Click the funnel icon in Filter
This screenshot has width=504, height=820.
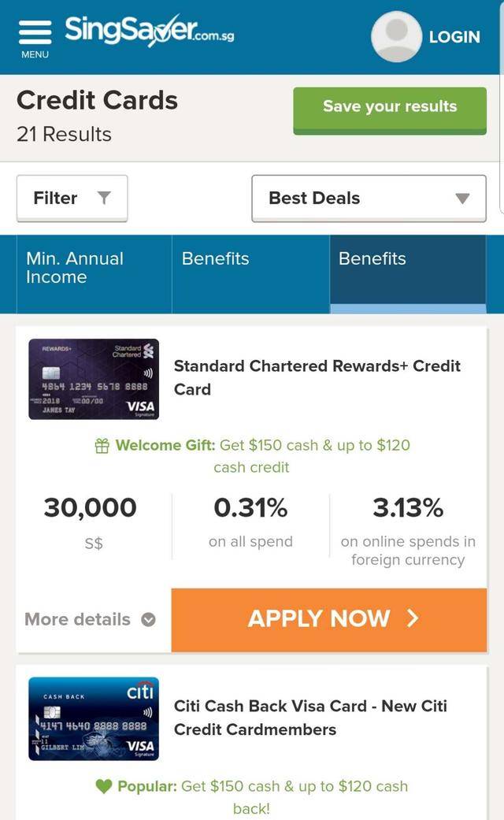pyautogui.click(x=104, y=199)
